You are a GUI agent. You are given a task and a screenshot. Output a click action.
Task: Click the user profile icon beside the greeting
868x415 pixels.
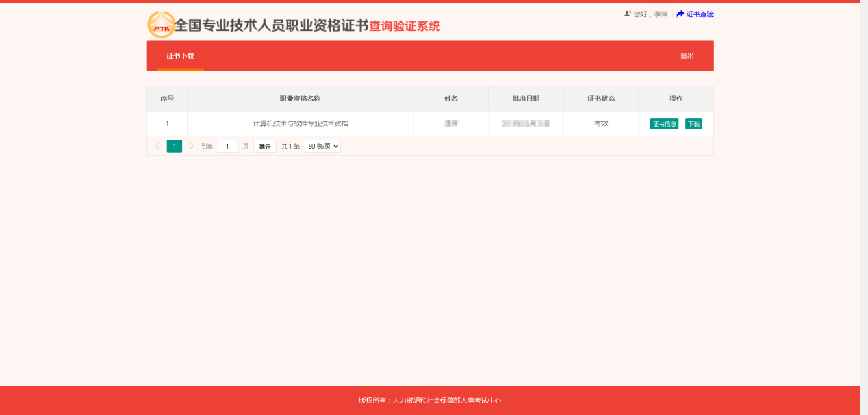[x=628, y=13]
